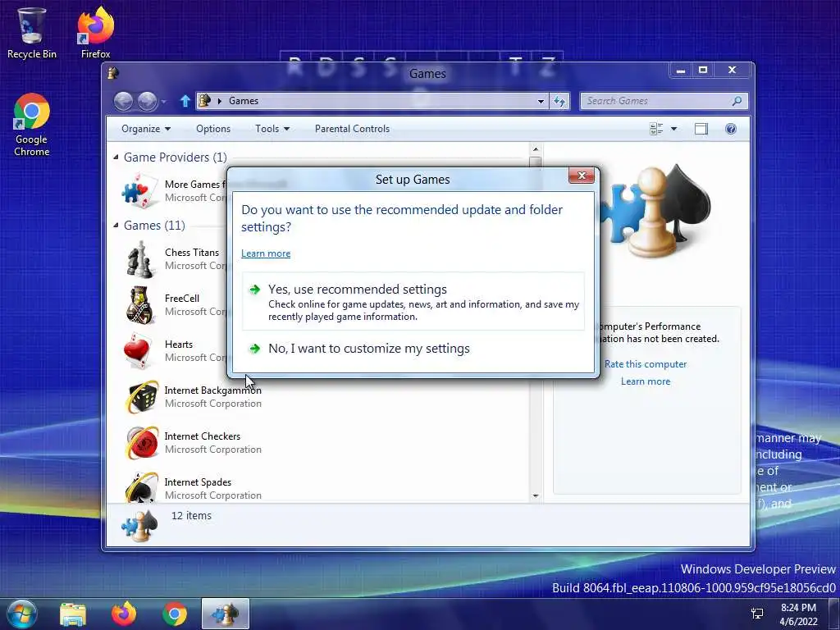The height and width of the screenshot is (630, 840).
Task: Click the Back arrow in Games window
Action: (x=123, y=101)
